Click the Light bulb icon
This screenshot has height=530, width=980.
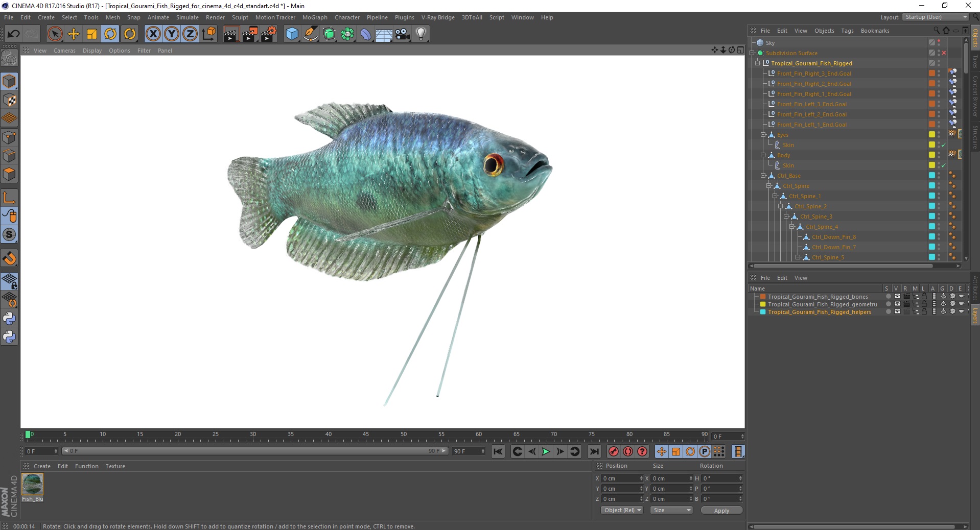pos(421,34)
